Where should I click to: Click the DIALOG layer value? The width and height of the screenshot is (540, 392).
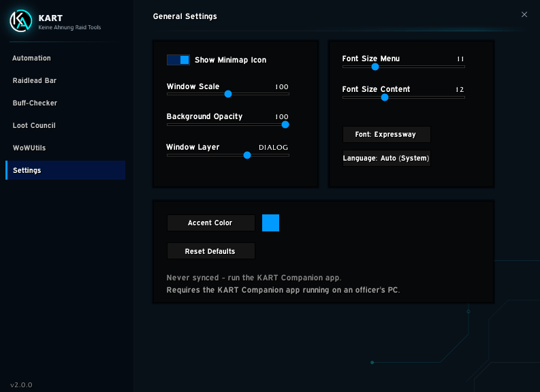273,147
